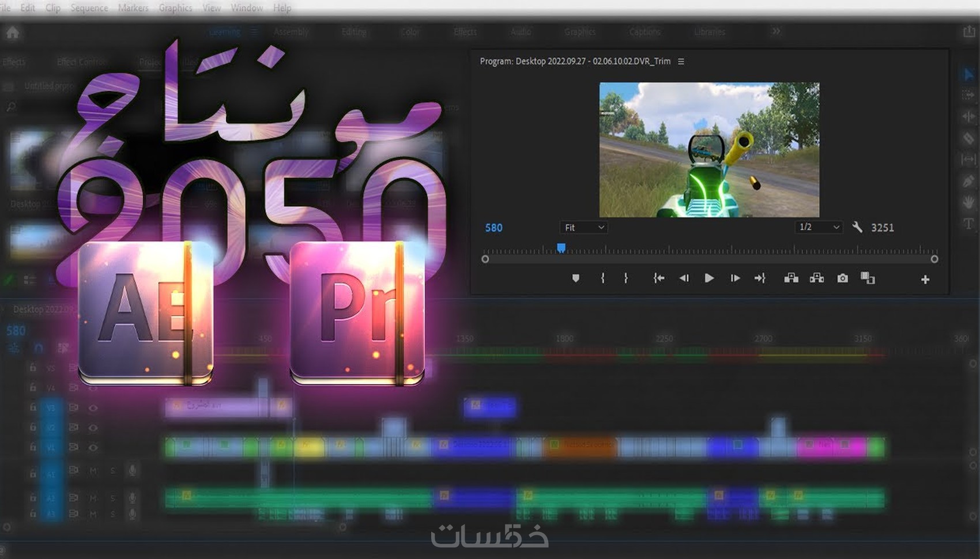This screenshot has width=980, height=559.
Task: Open the Edit menu
Action: click(27, 8)
